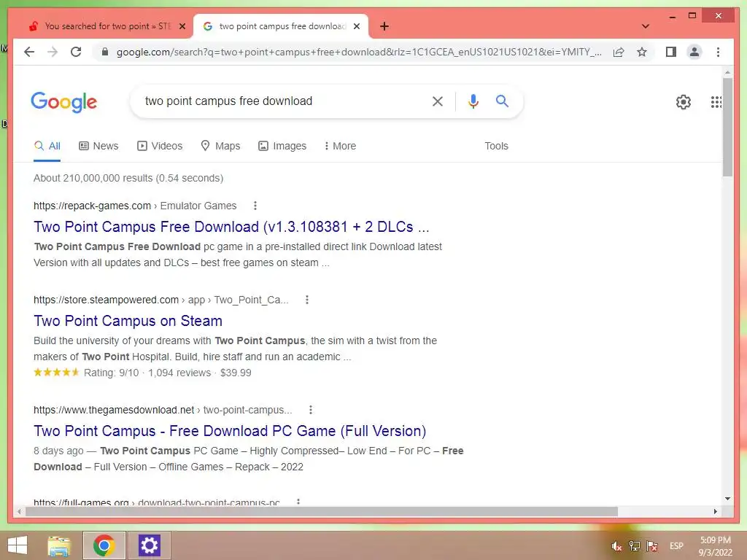Bookmark this page with the star icon
The width and height of the screenshot is (747, 560).
point(642,52)
